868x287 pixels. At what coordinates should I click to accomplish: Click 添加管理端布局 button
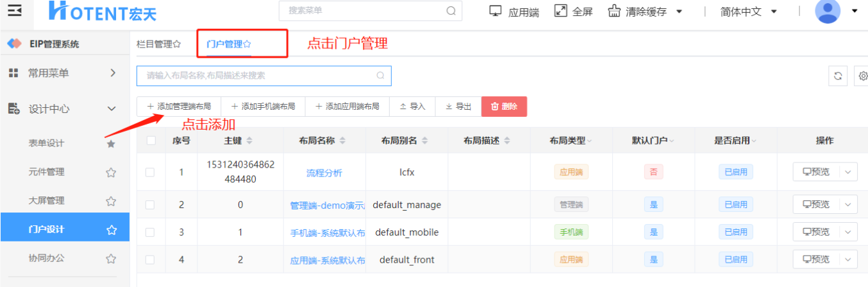click(179, 107)
